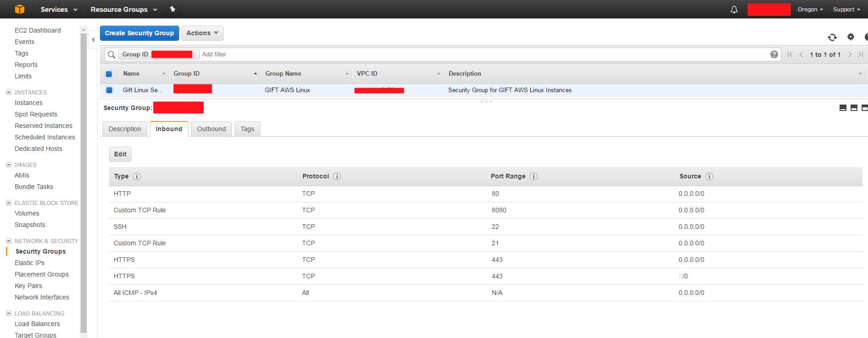This screenshot has width=868, height=338.
Task: Open Snapshots in sidebar
Action: [x=30, y=225]
